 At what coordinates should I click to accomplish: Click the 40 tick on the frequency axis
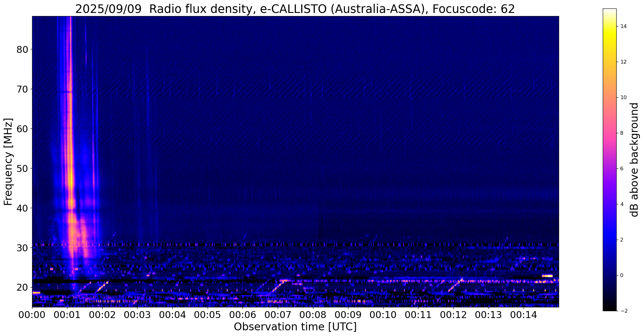coord(22,208)
